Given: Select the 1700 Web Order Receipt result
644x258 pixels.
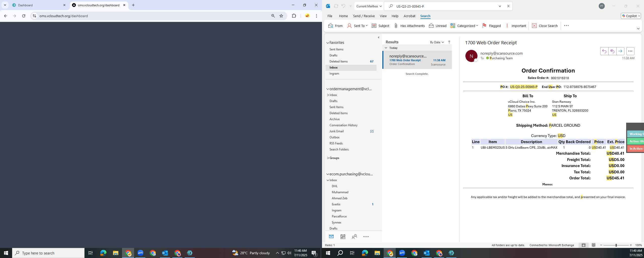Looking at the screenshot, I should 417,60.
